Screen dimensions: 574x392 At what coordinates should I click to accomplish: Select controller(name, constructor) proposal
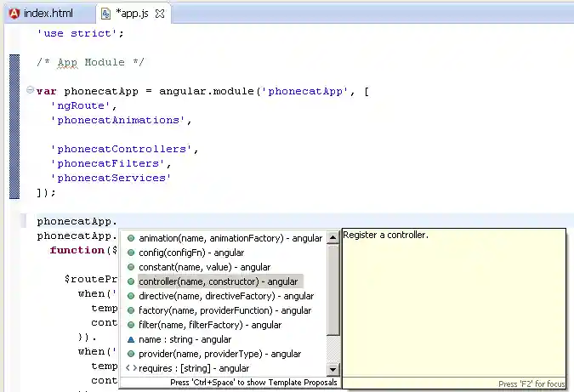220,281
